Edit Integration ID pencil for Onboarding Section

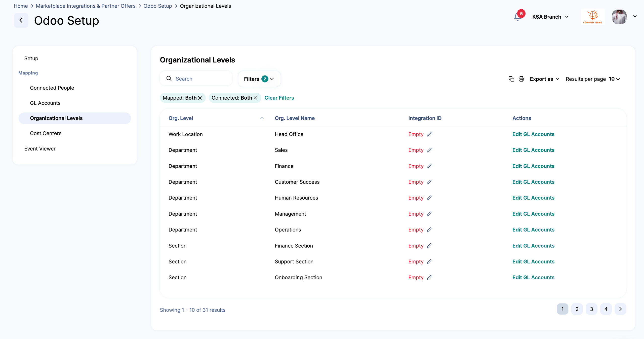pos(429,277)
